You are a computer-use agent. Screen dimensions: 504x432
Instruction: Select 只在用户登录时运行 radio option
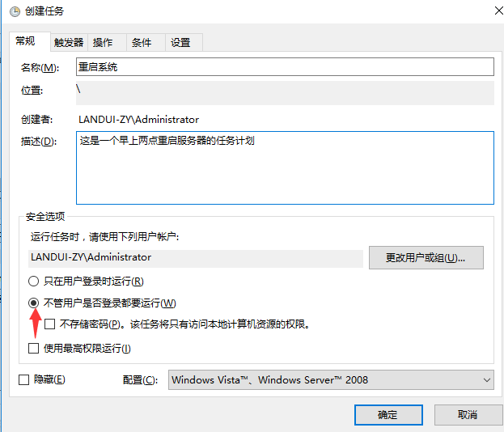33,282
